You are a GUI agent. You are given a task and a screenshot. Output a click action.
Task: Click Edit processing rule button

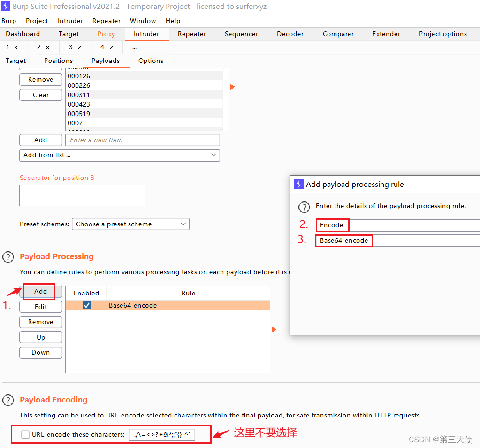point(41,307)
